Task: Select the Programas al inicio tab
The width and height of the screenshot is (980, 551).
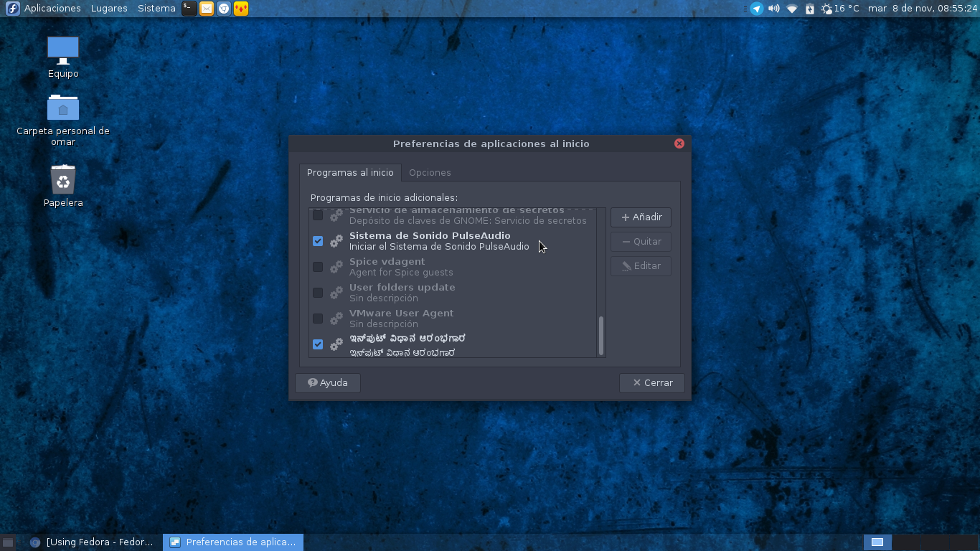Action: coord(350,173)
